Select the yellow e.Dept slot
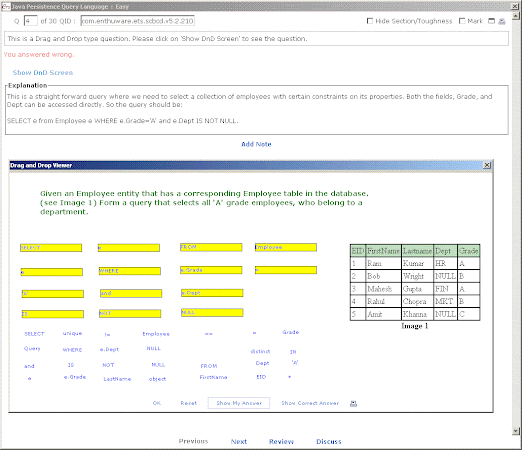Image resolution: width=522 pixels, height=450 pixels. [212, 293]
